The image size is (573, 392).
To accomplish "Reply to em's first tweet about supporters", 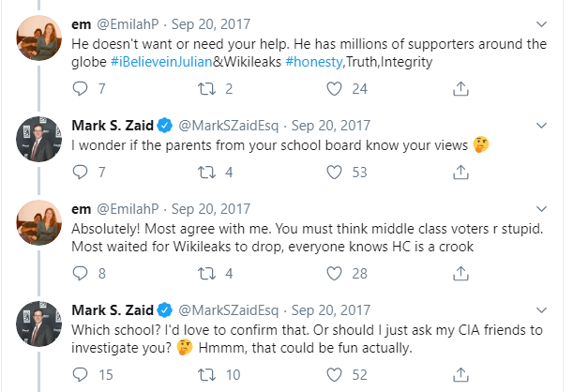I will (78, 89).
